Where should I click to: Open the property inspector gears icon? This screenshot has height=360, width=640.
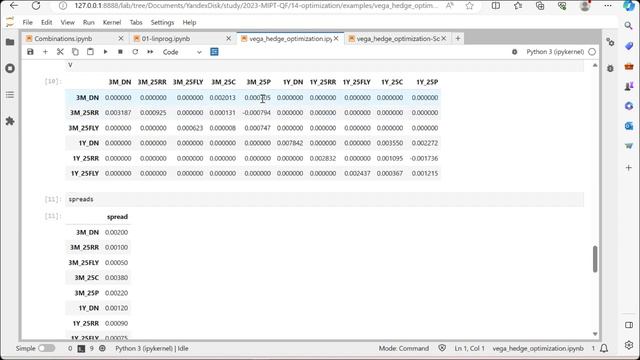click(x=610, y=42)
